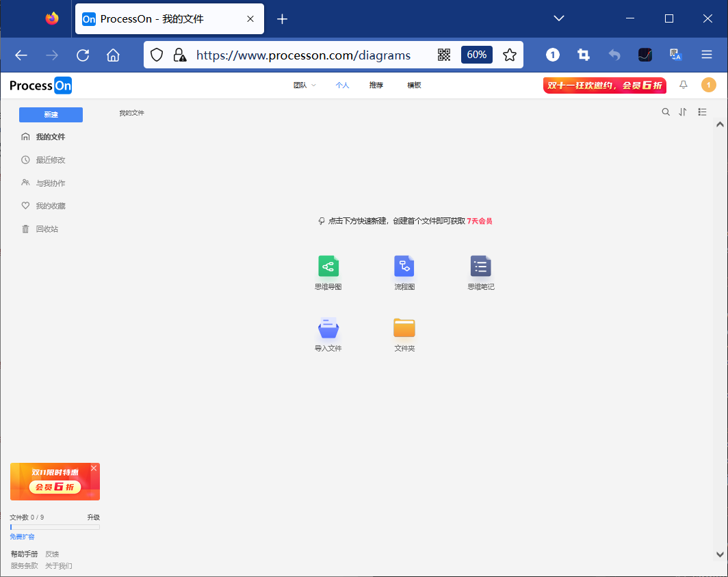Click the ProcessOn logo

(x=41, y=85)
